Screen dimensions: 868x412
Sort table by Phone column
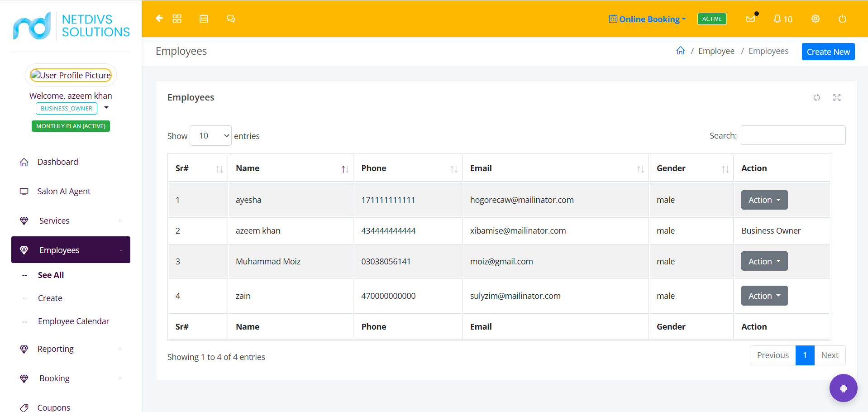coord(408,168)
